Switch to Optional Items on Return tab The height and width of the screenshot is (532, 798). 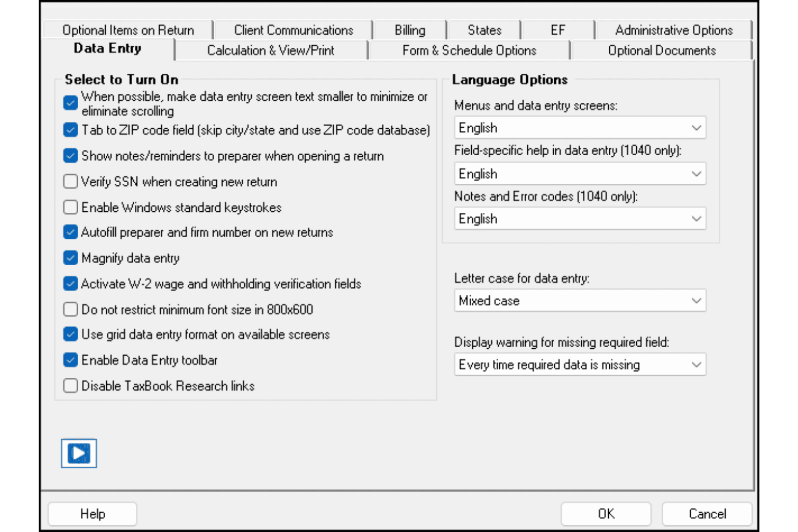pos(128,30)
